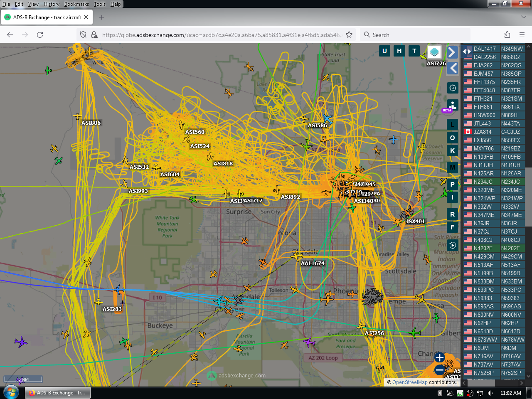The width and height of the screenshot is (532, 399).
Task: Open the Edit menu
Action: tap(19, 4)
